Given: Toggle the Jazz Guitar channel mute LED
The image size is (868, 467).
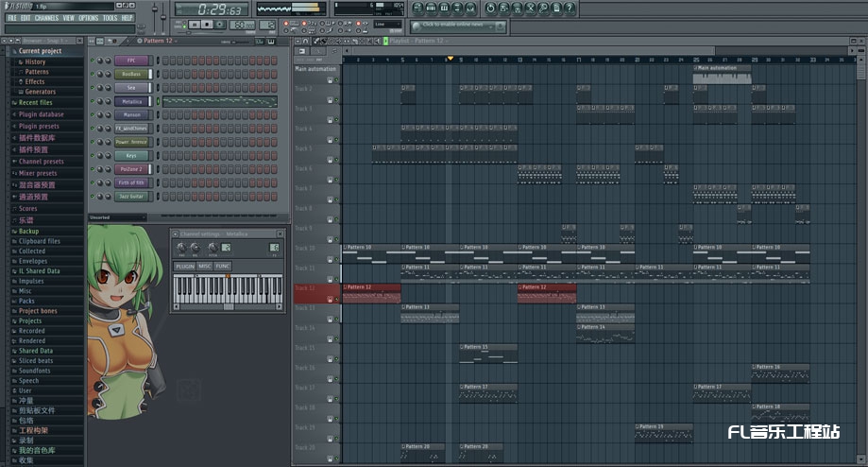Looking at the screenshot, I should [x=93, y=196].
